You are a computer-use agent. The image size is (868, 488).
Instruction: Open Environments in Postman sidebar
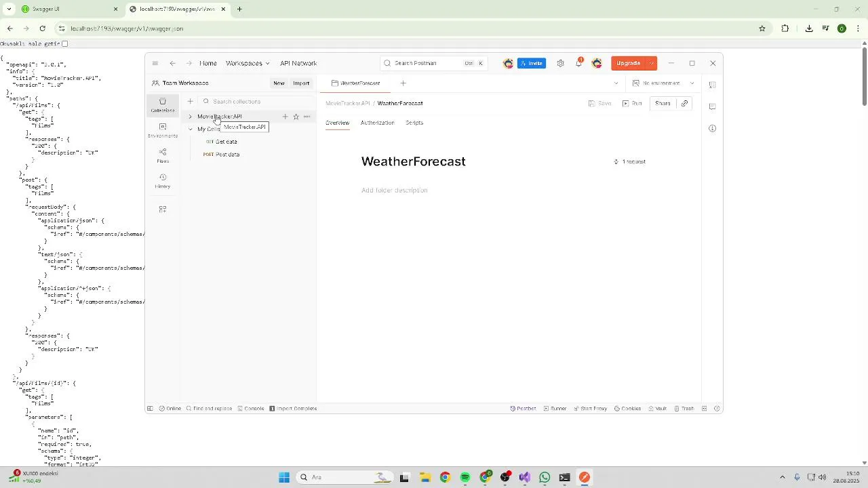pyautogui.click(x=162, y=130)
